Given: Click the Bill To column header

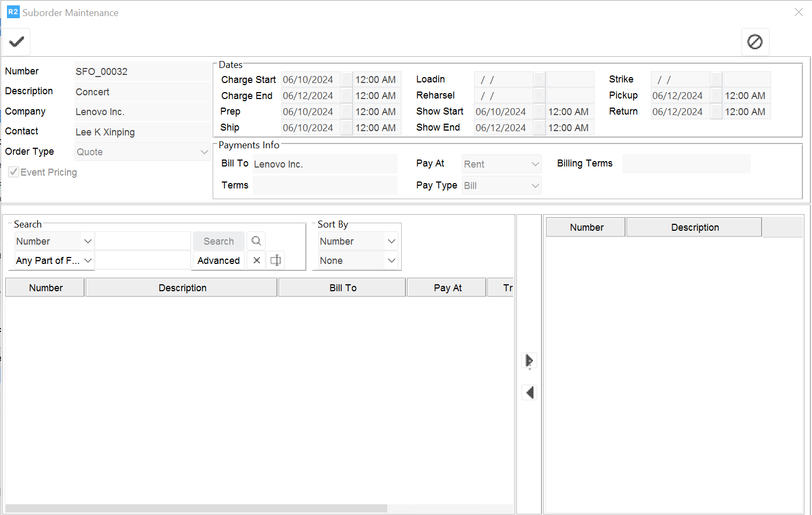Looking at the screenshot, I should click(342, 287).
